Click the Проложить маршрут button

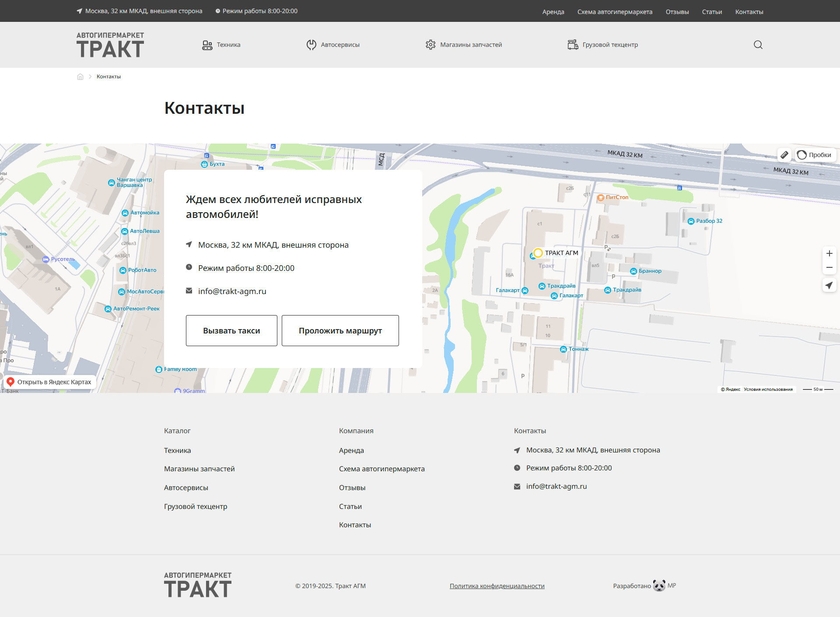click(x=340, y=330)
